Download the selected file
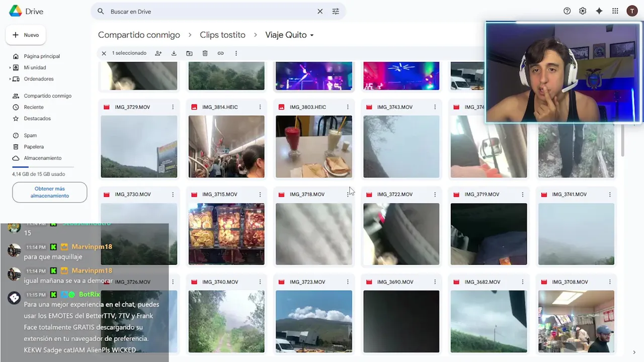Image resolution: width=644 pixels, height=362 pixels. 174,53
